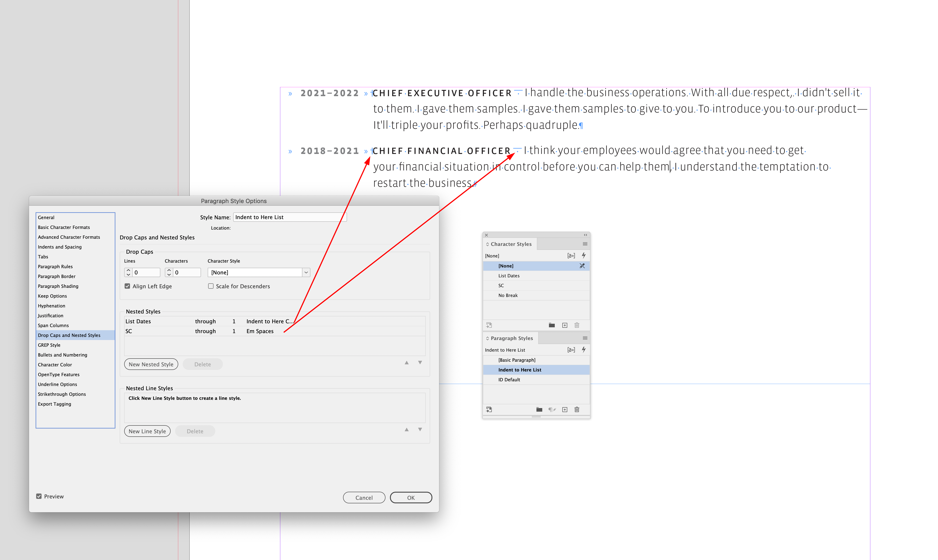
Task: Create a new style group folder in Paragraph Styles
Action: pos(539,409)
